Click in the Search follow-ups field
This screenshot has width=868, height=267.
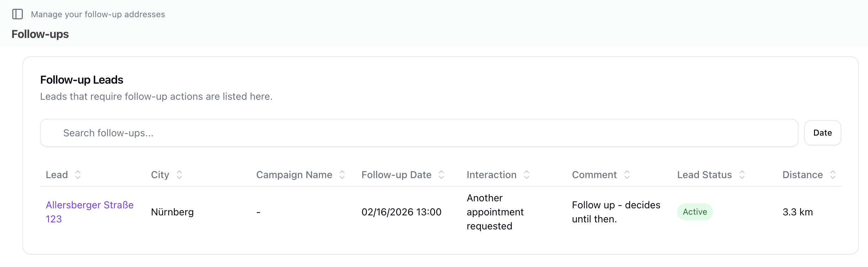(419, 133)
